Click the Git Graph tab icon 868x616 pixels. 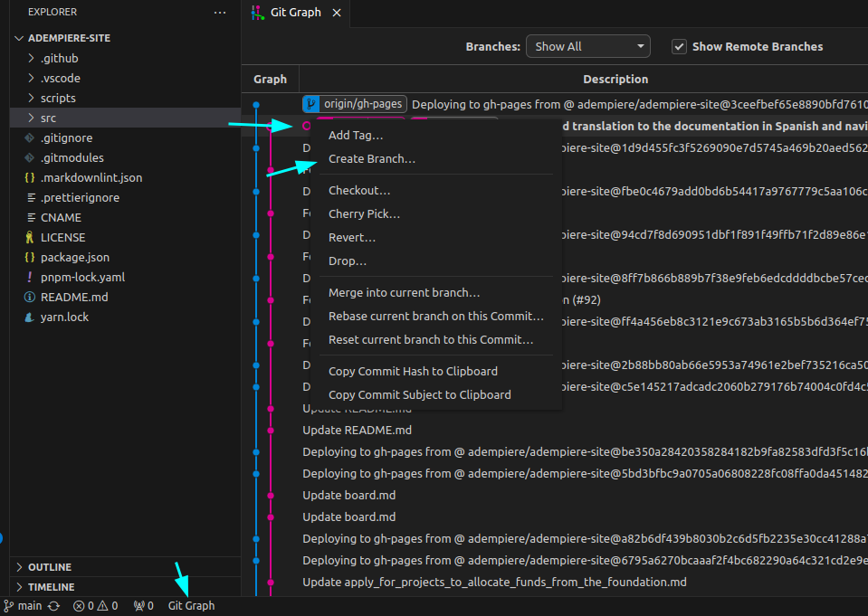pyautogui.click(x=257, y=12)
